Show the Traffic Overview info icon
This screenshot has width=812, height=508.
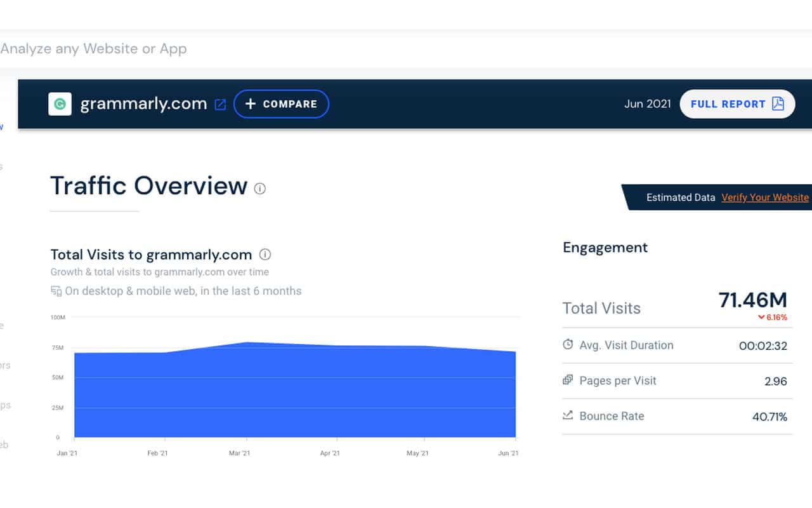[260, 189]
